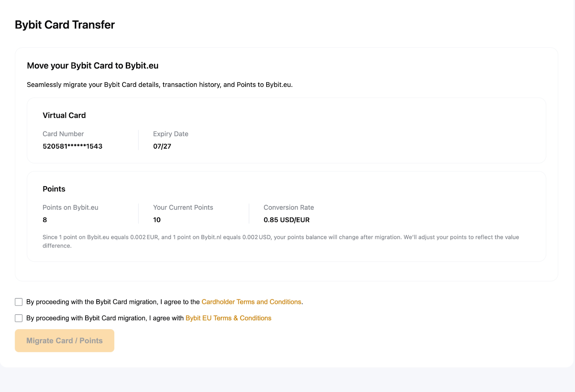Click the Your Current Points label
The width and height of the screenshot is (575, 392).
[183, 207]
